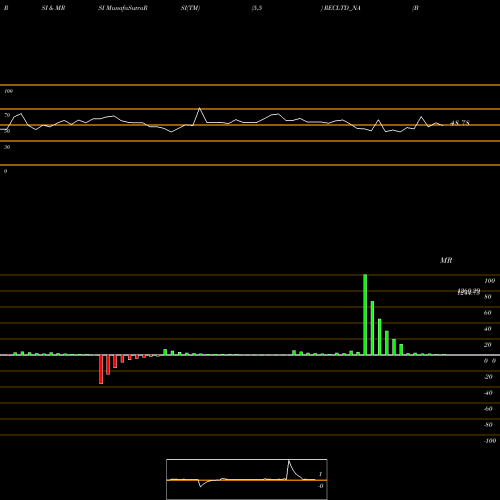Click the RSI last value '48.78'

pos(460,123)
